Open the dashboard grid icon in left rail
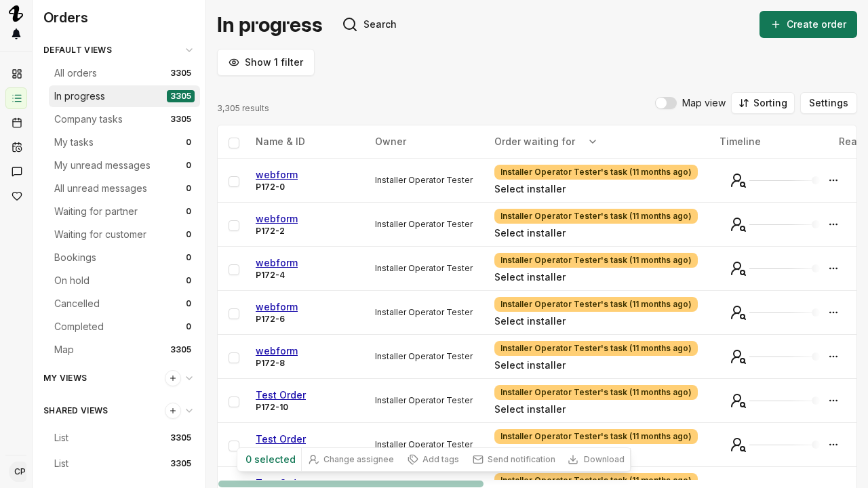Screen dimensions: 868x488 click(x=17, y=74)
